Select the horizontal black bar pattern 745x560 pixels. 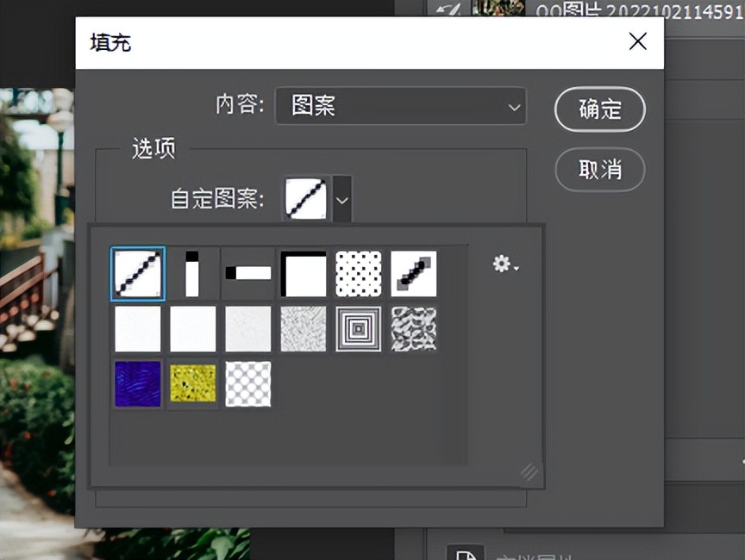[247, 273]
